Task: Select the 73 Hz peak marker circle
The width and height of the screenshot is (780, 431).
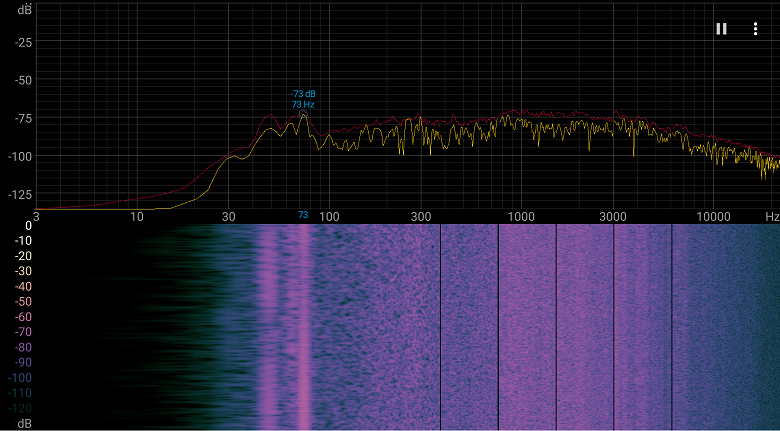Action: pos(303,114)
